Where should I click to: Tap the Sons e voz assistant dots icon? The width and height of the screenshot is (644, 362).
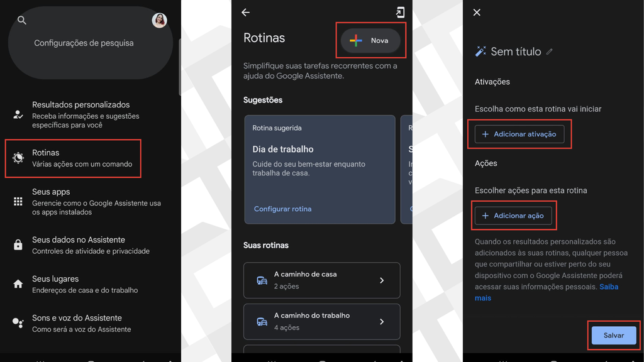pos(18,323)
